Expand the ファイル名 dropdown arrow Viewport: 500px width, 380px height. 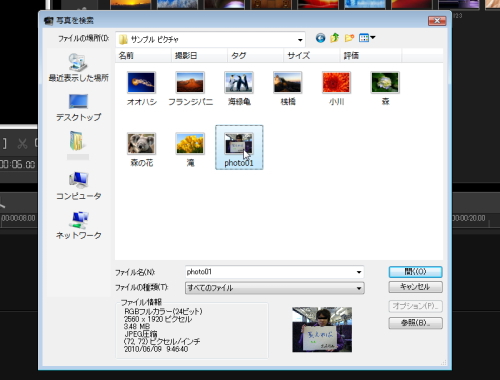(359, 272)
